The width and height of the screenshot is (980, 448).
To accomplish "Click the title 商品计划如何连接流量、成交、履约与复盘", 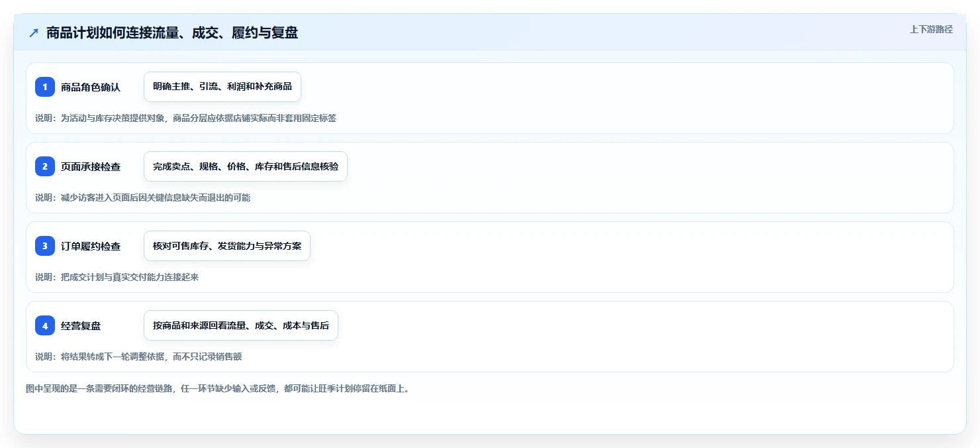I will (x=172, y=33).
